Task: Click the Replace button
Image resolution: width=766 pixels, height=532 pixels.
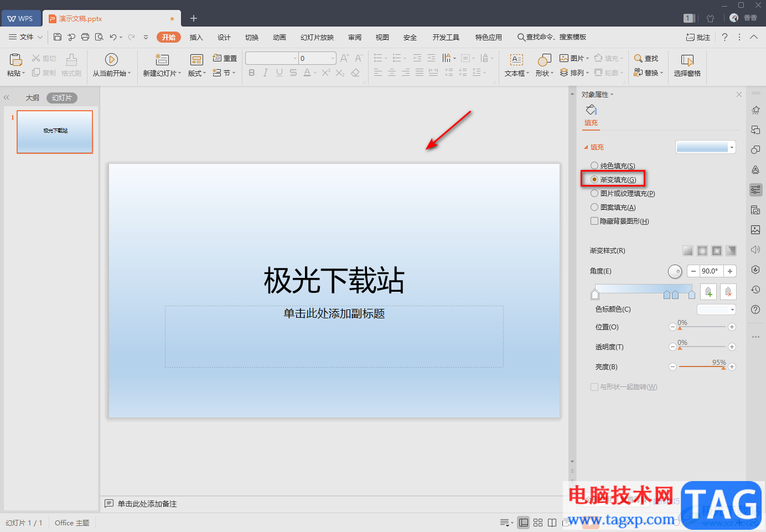Action: (x=648, y=73)
